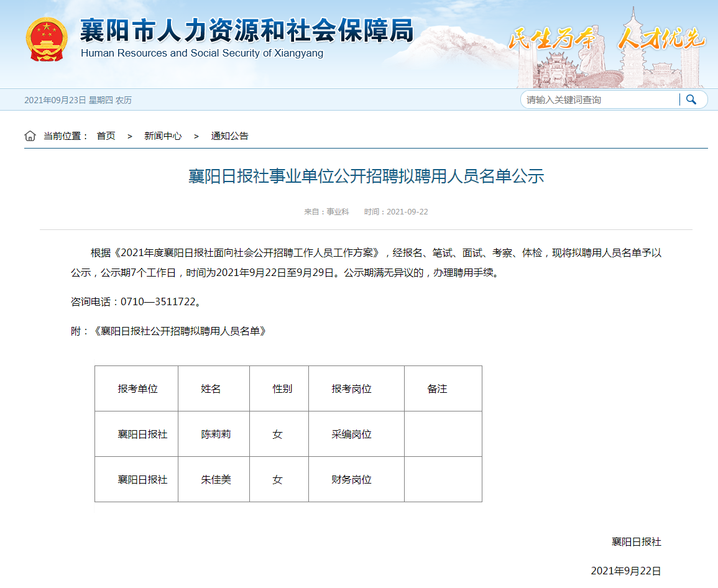
Task: Open 通知公告 breadcrumb link
Action: point(229,136)
